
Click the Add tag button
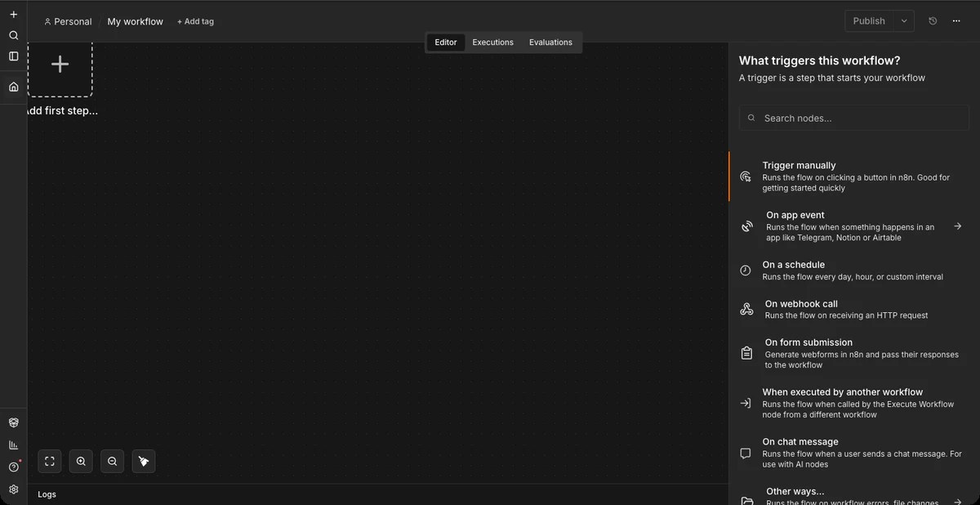click(x=195, y=21)
